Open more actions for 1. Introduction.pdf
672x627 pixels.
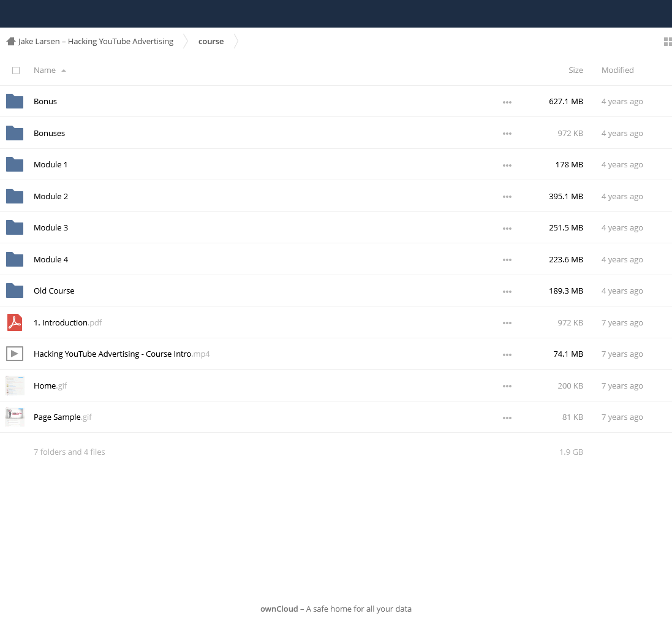pos(507,323)
